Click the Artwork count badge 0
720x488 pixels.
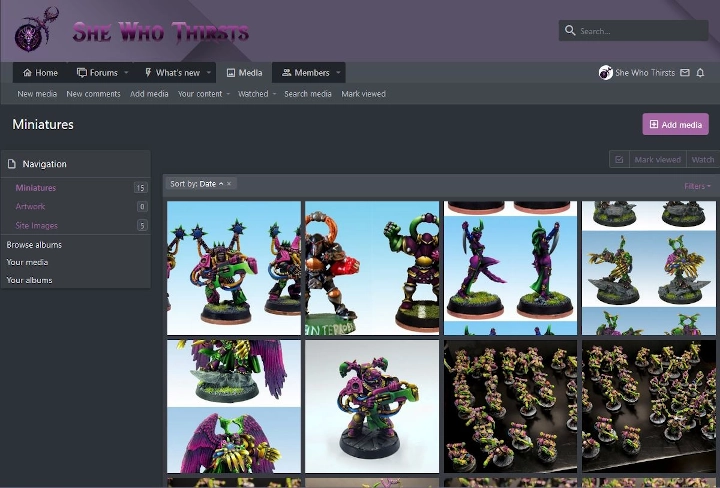pos(142,206)
